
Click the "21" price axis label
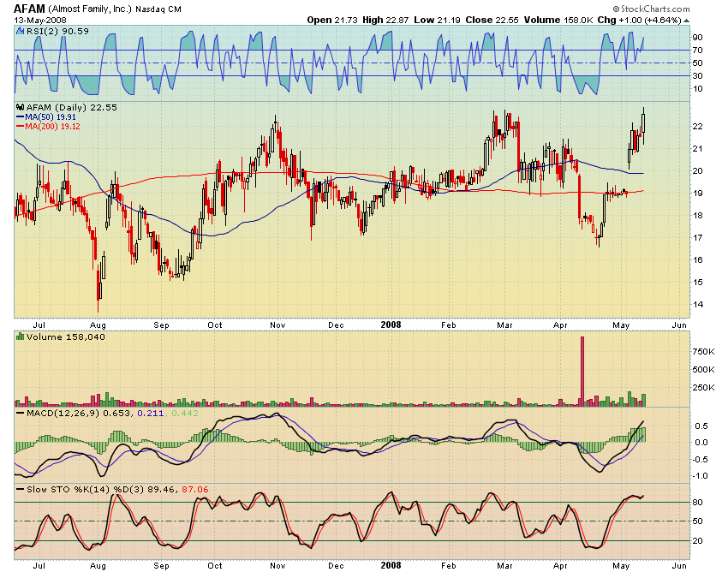697,149
